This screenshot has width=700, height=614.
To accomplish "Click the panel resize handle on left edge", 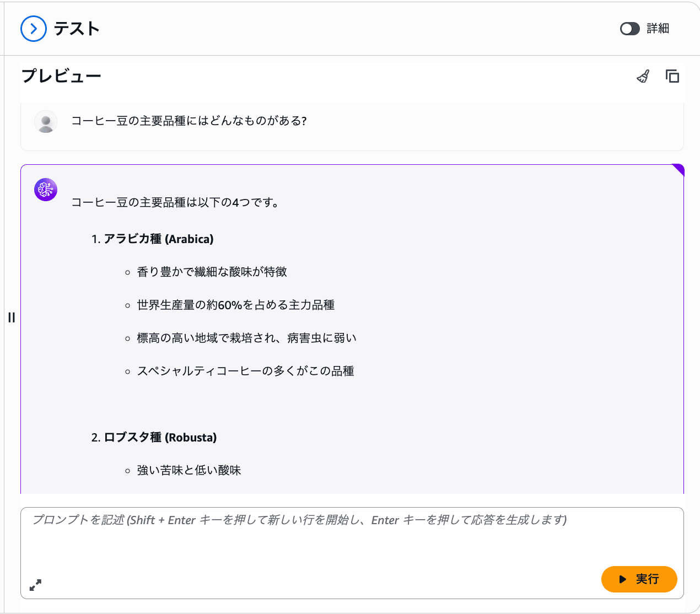I will pos(12,317).
